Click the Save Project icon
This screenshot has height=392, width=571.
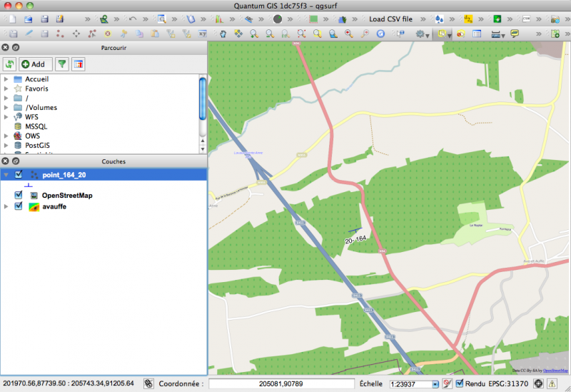[x=44, y=19]
